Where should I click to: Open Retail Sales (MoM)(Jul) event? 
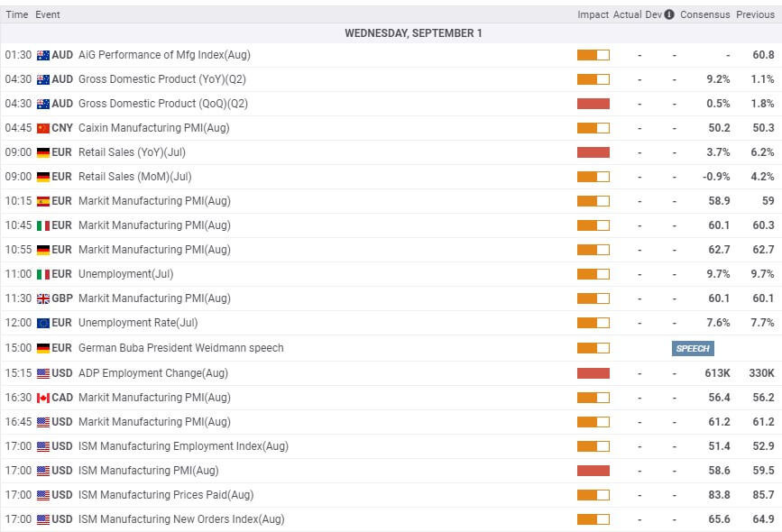134,177
